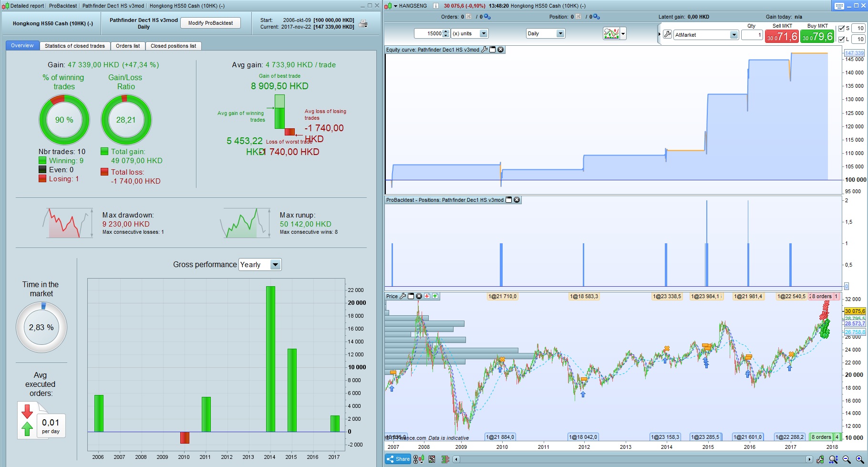Image resolution: width=868 pixels, height=467 pixels.
Task: Collapse the order panel with side arrow
Action: pyautogui.click(x=660, y=34)
